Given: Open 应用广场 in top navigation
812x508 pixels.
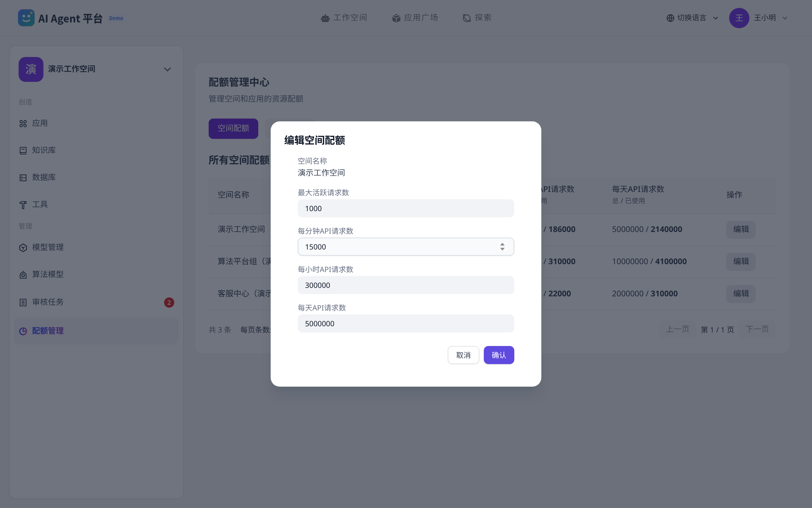Looking at the screenshot, I should 415,18.
